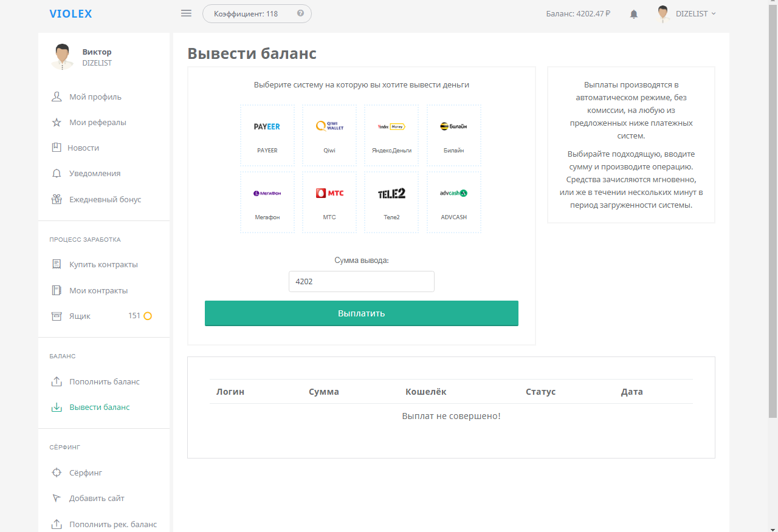
Task: Claim Ежедневный бонус from sidebar
Action: pos(105,199)
